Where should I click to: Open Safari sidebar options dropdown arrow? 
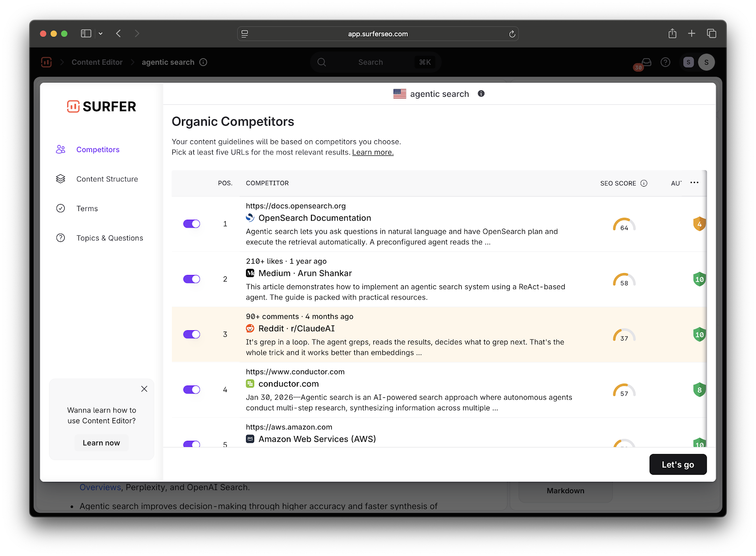tap(101, 34)
